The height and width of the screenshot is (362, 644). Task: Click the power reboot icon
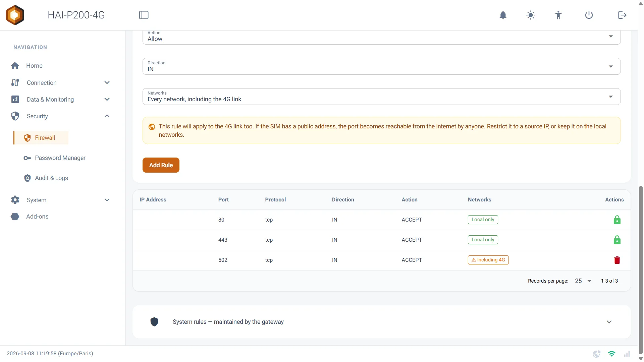(x=589, y=15)
